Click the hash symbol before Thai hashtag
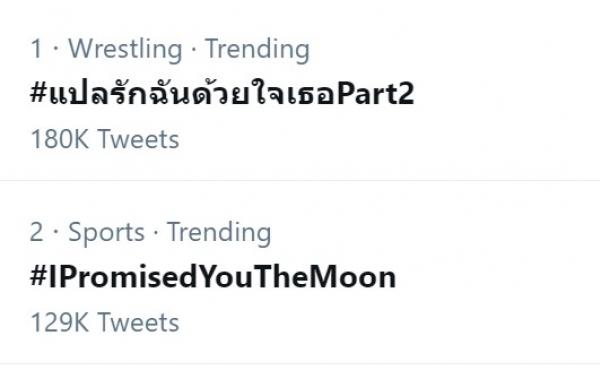The image size is (600, 369). (38, 93)
